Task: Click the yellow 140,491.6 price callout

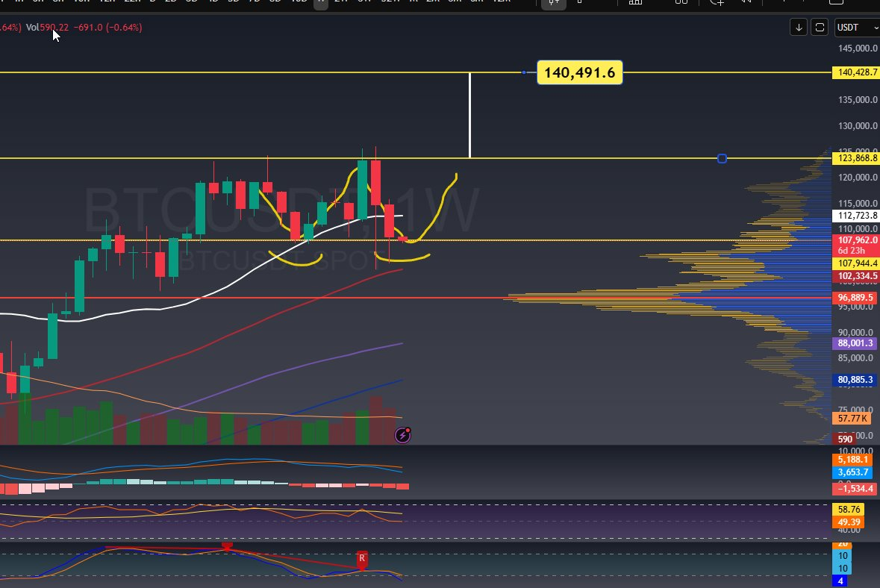Action: pyautogui.click(x=579, y=72)
